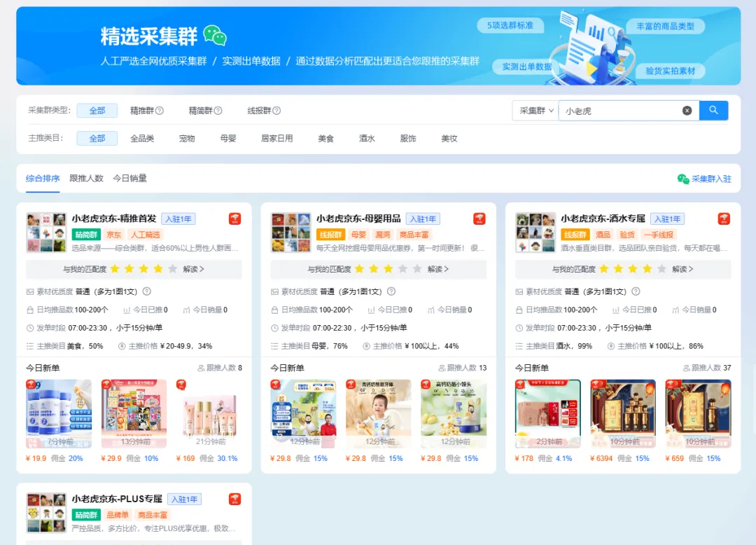
Task: Click 跟推人数 person icon on 精推首发 card
Action: [201, 368]
